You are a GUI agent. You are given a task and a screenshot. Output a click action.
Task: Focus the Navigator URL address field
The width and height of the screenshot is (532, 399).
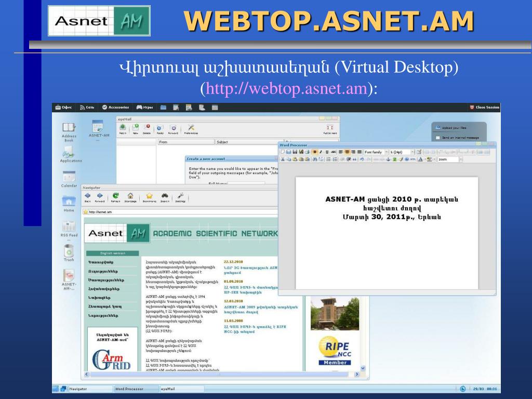point(182,212)
